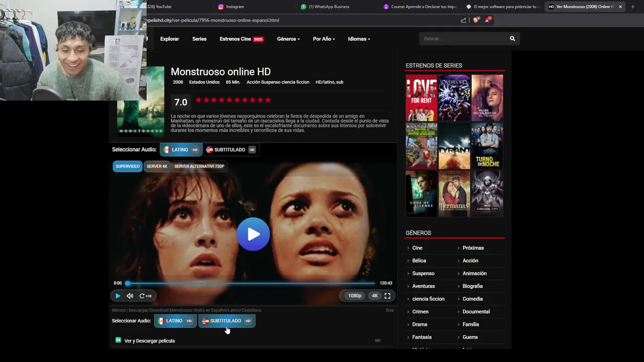Image resolution: width=644 pixels, height=362 pixels.
Task: Open the Por Año dropdown menu
Action: [x=324, y=39]
